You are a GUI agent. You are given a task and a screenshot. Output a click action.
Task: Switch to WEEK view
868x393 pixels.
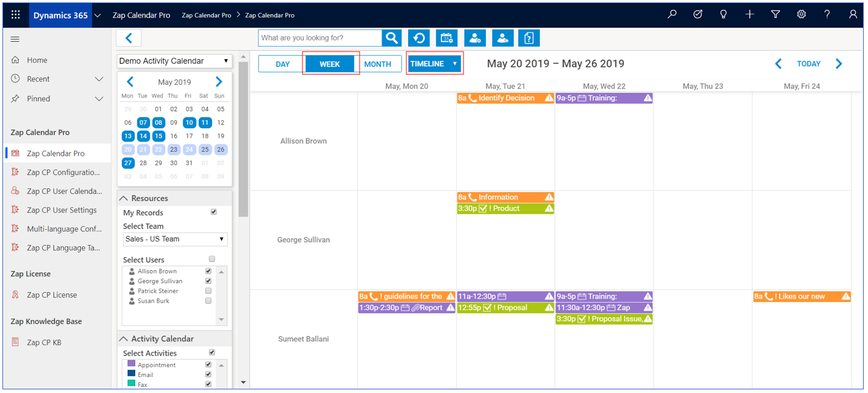click(x=330, y=64)
